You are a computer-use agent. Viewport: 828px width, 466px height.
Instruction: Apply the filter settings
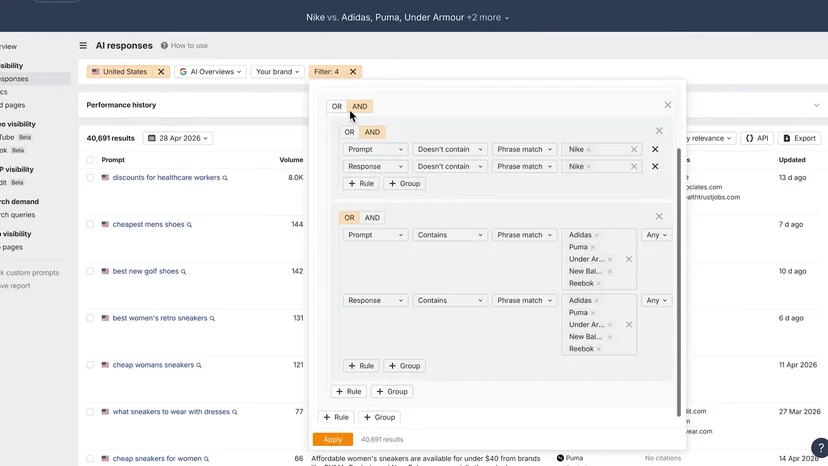pos(333,440)
